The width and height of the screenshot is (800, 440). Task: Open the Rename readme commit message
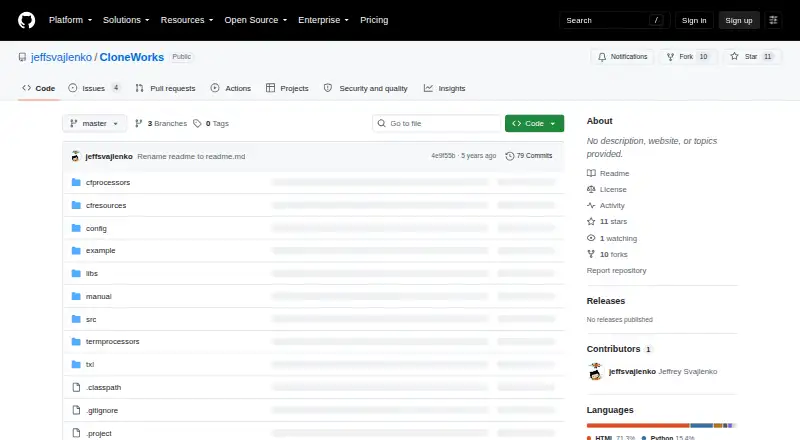tap(191, 156)
